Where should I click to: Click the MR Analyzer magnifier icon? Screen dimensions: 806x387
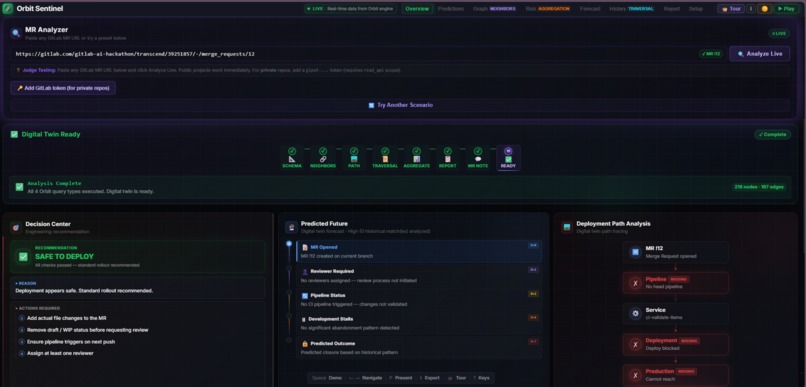(16, 33)
